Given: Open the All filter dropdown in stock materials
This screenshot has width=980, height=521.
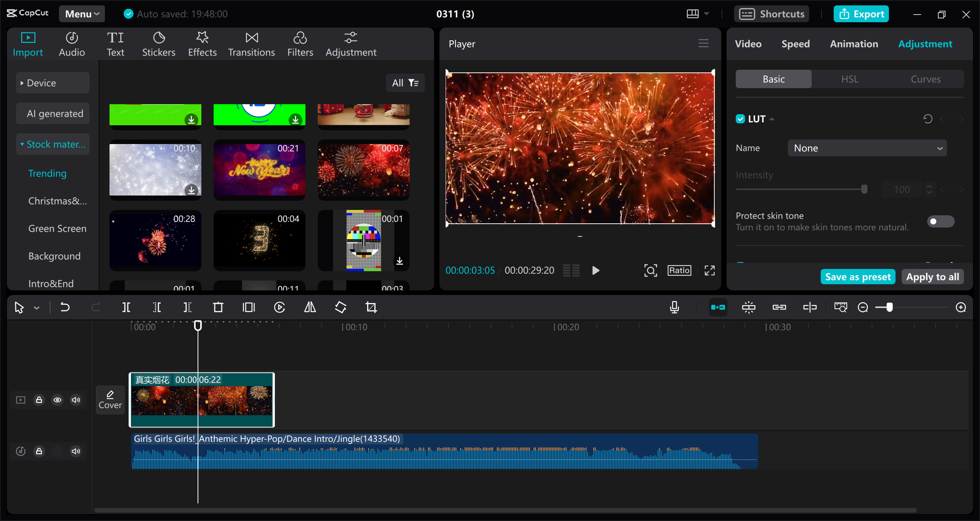Looking at the screenshot, I should point(405,83).
